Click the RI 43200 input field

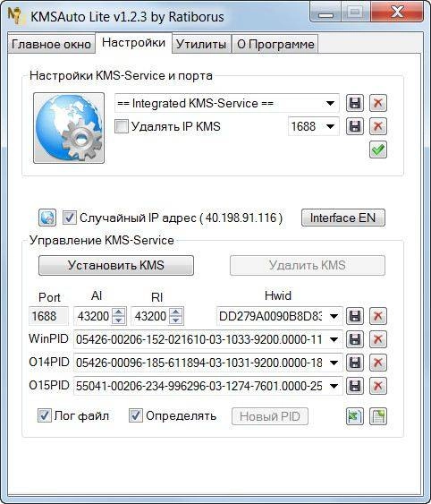click(x=150, y=316)
